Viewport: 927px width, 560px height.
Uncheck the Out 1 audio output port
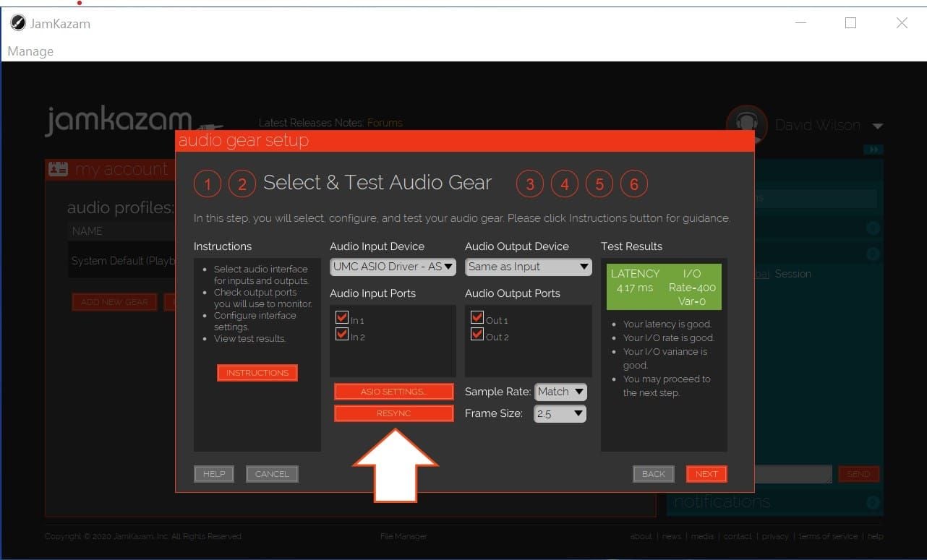pyautogui.click(x=477, y=316)
